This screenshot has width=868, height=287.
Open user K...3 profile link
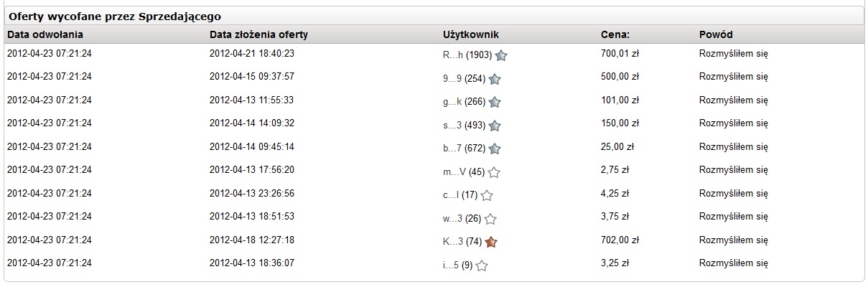coord(453,240)
